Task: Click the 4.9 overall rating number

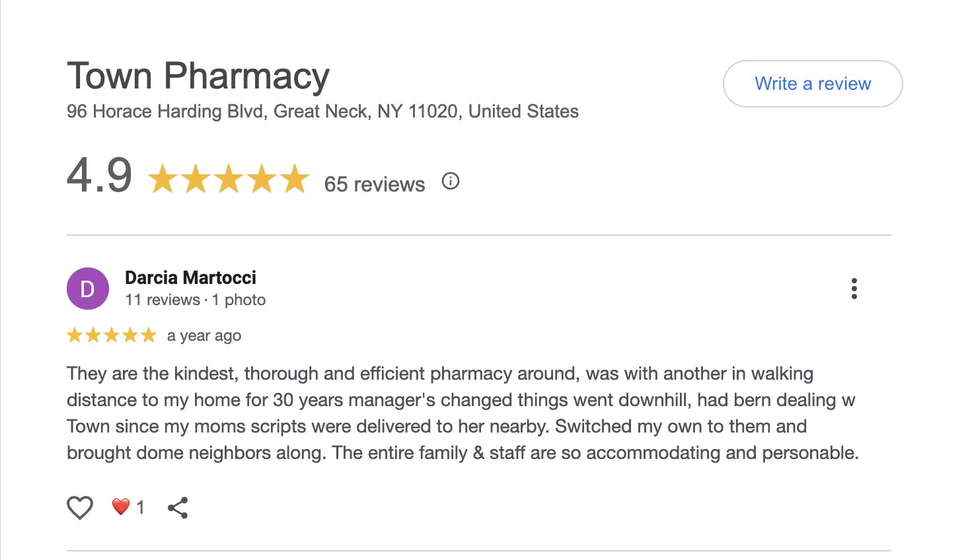Action: point(100,176)
